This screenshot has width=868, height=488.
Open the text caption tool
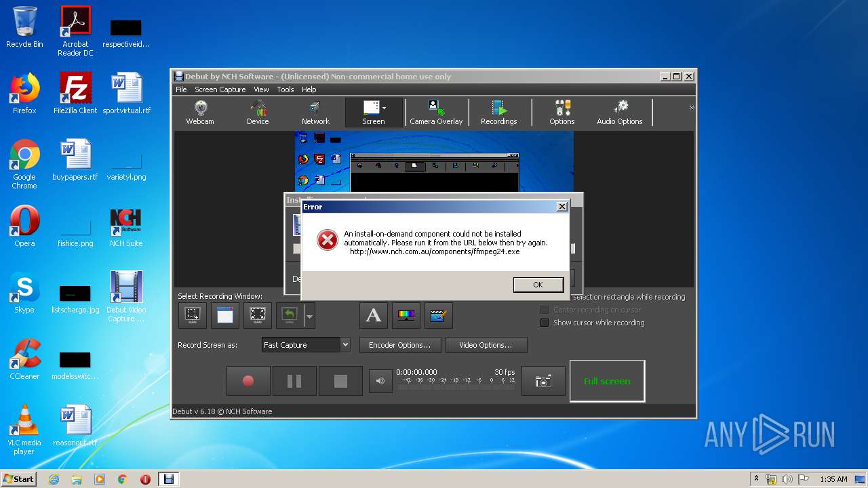coord(374,315)
